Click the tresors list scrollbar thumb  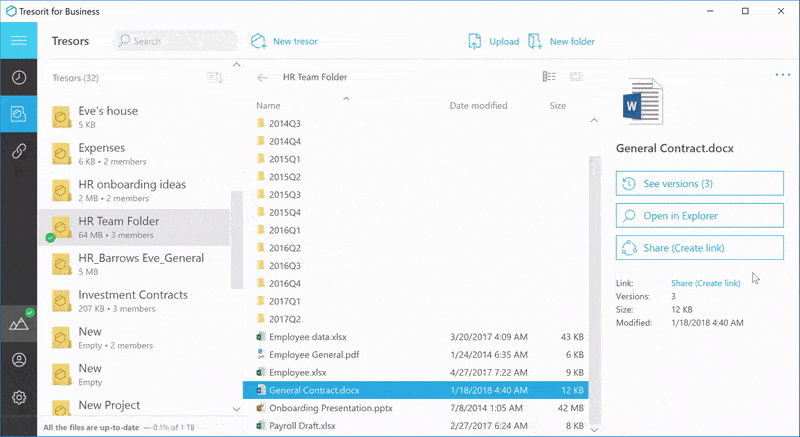tap(236, 240)
